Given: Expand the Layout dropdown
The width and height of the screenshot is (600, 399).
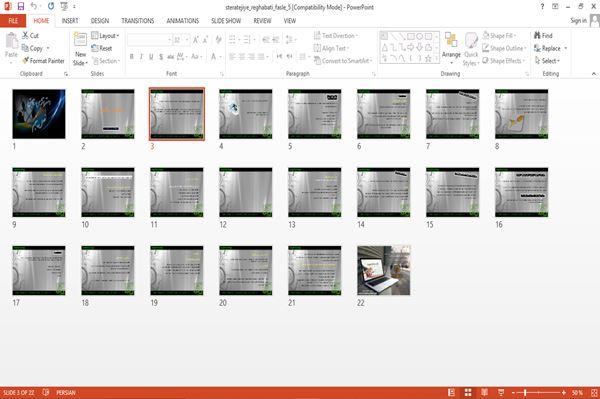Looking at the screenshot, I should pyautogui.click(x=106, y=36).
